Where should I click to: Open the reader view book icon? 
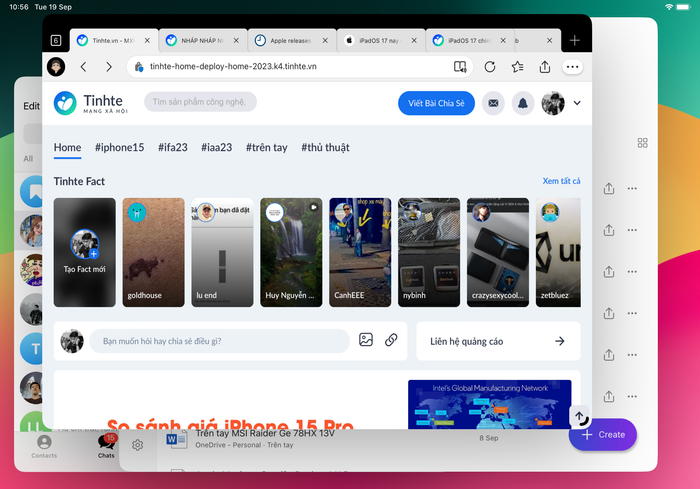click(x=460, y=67)
